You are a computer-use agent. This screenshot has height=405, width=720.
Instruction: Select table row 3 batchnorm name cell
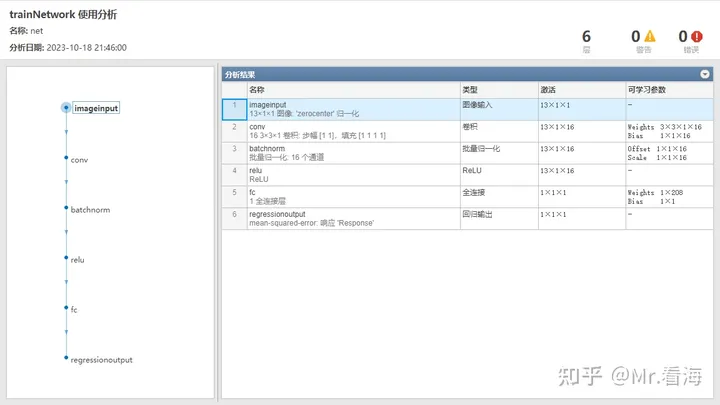pos(354,153)
